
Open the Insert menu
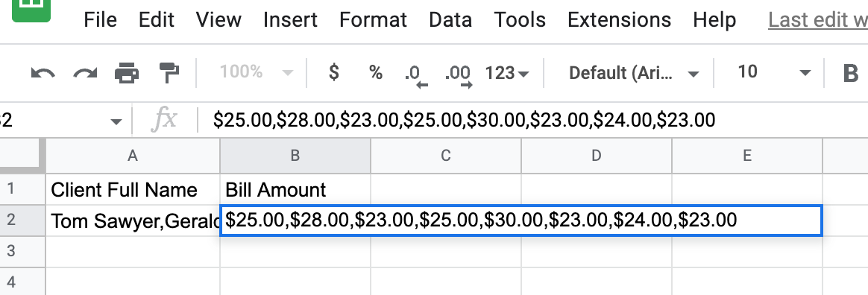coord(291,20)
